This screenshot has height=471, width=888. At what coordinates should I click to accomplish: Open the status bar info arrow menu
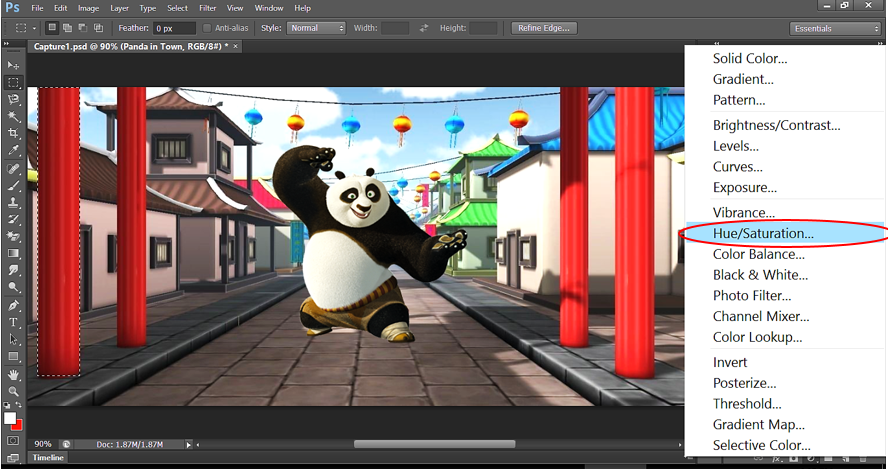point(189,444)
